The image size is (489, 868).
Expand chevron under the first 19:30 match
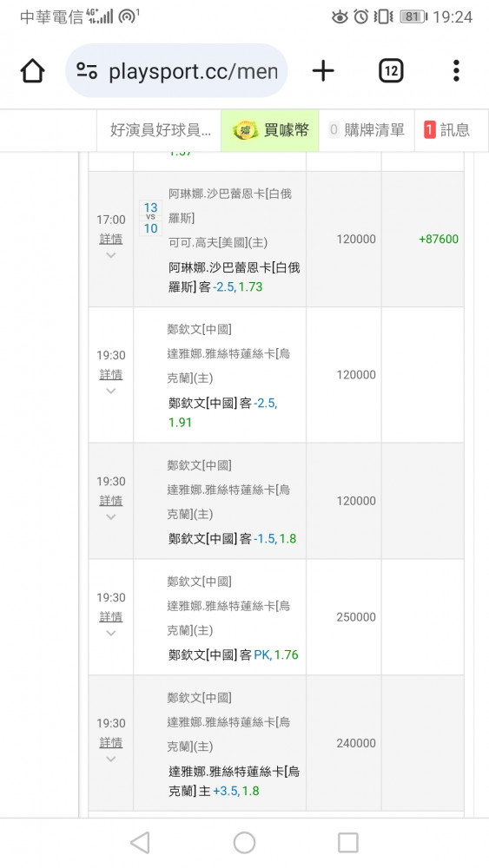click(x=111, y=391)
